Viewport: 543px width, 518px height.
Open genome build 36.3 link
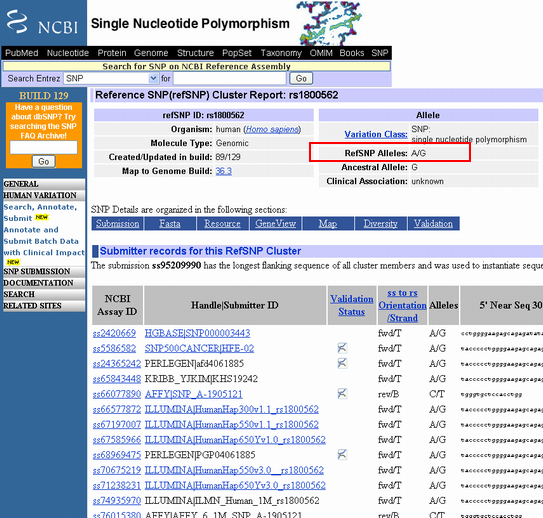(223, 171)
